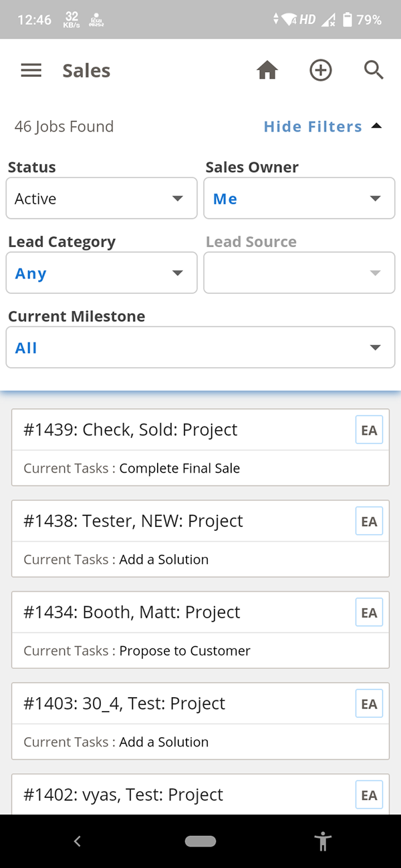Open the Sales Owner dropdown
Viewport: 401px width, 868px height.
pos(299,198)
